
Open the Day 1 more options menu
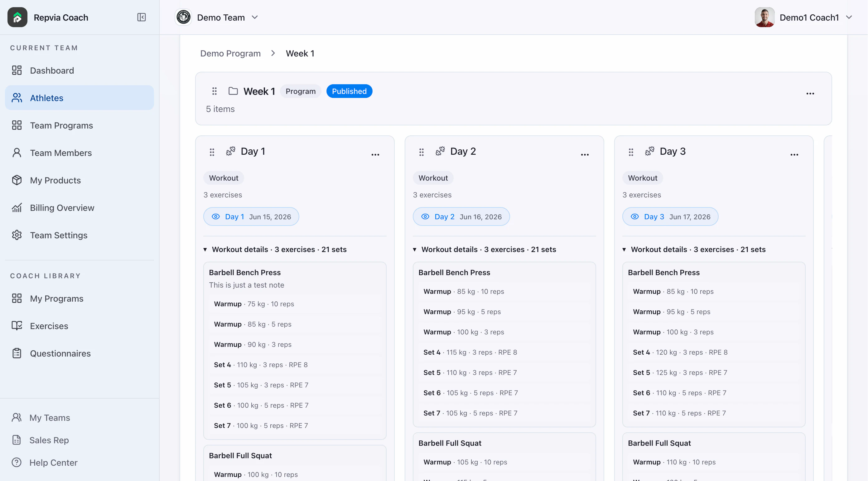[375, 154]
